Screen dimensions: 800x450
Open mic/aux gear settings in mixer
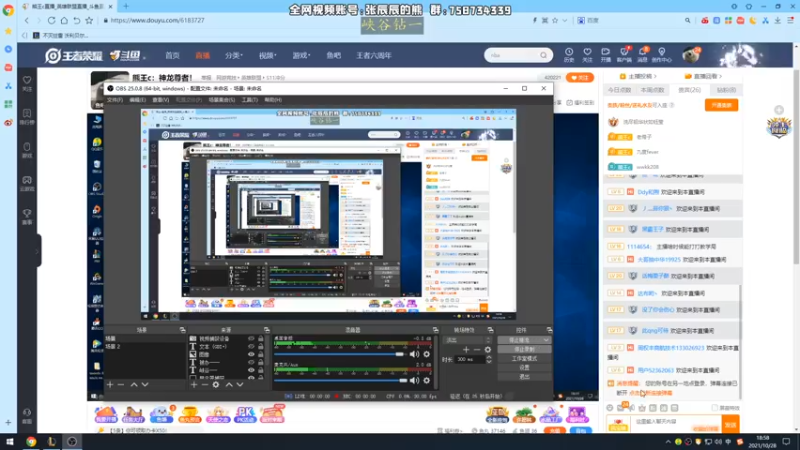[x=427, y=380]
